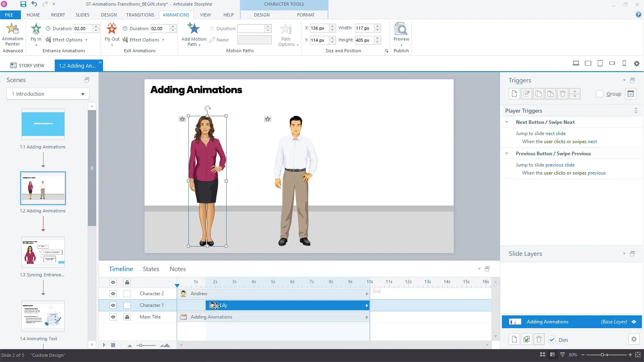Switch to the Transitions ribbon tab
Screen dimensions: 644x362
point(140,15)
